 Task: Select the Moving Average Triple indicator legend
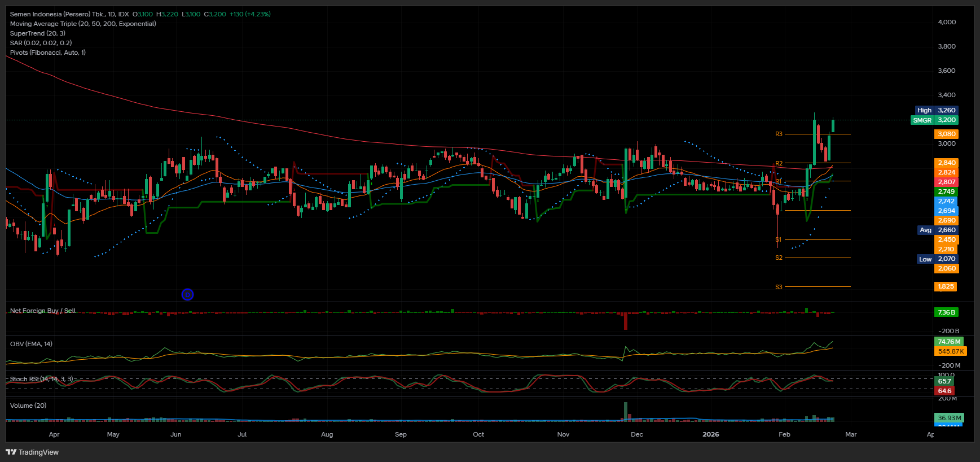point(83,24)
